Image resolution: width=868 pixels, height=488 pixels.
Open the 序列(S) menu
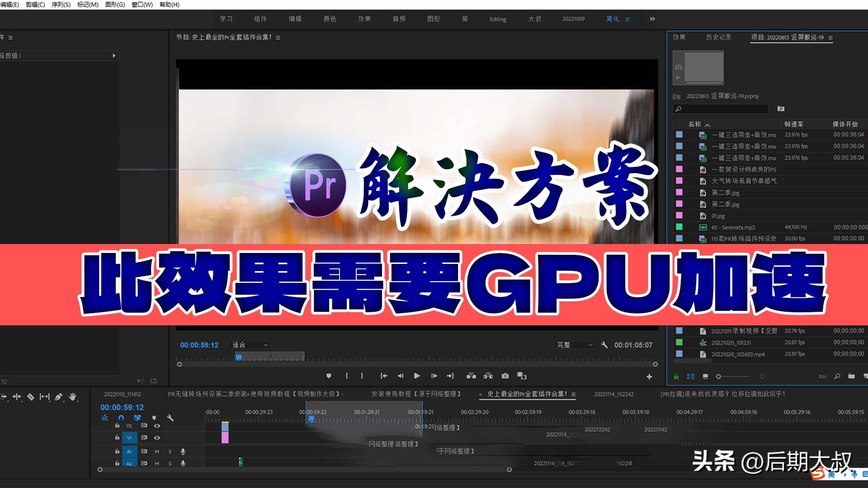tap(61, 5)
